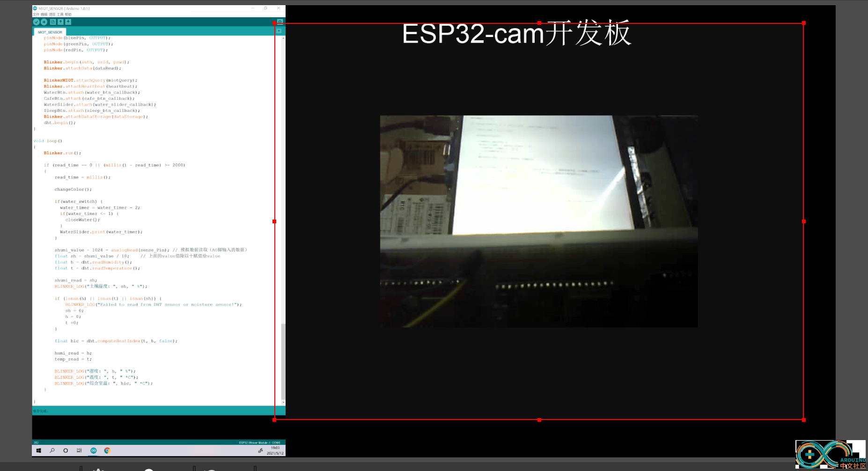This screenshot has width=868, height=471.
Task: Click the 'temp_read = t;' line
Action: (73, 360)
